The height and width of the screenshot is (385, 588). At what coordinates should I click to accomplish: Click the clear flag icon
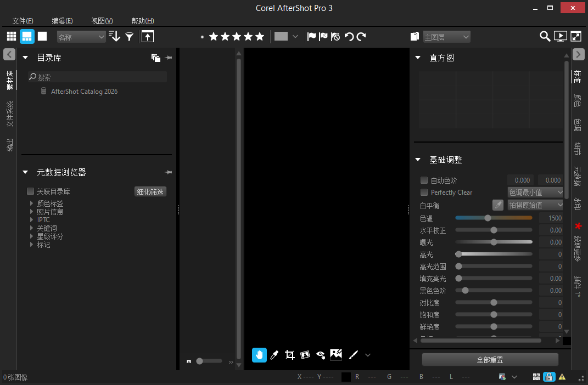335,36
